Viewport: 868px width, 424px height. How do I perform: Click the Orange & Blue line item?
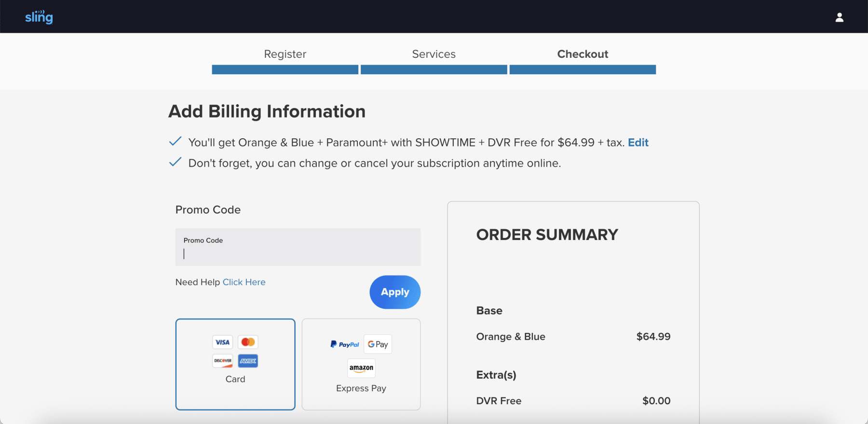coord(511,337)
